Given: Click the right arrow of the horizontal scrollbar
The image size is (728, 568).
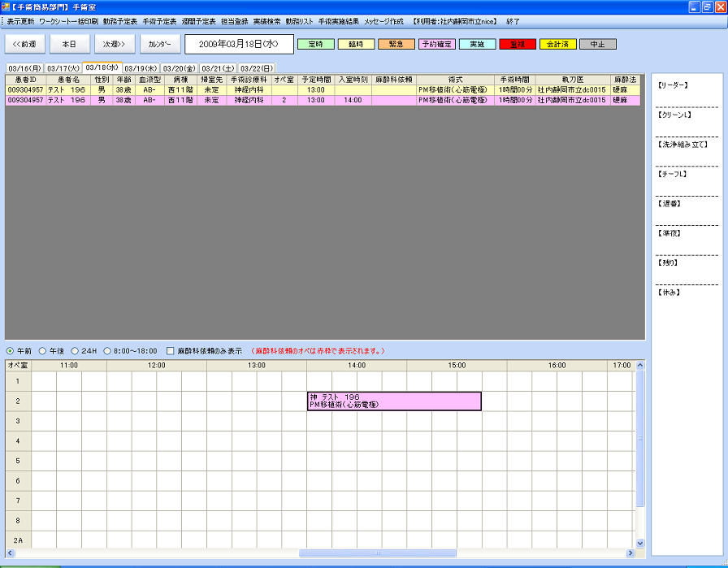Looking at the screenshot, I should click(x=630, y=553).
